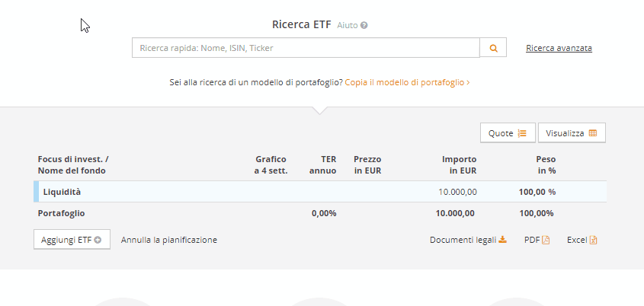Click the 'Peso in %' column header

pyautogui.click(x=546, y=164)
